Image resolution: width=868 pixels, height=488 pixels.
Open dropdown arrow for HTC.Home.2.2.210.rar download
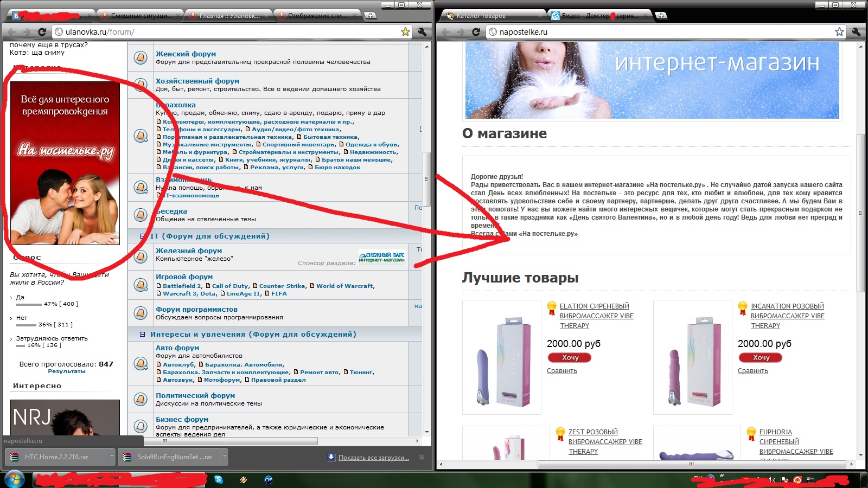tap(112, 457)
